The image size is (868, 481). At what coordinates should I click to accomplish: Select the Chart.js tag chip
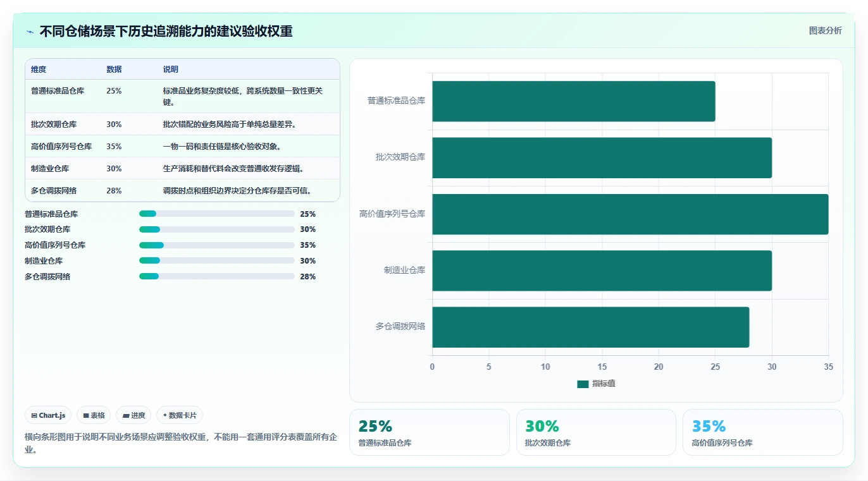pyautogui.click(x=49, y=415)
